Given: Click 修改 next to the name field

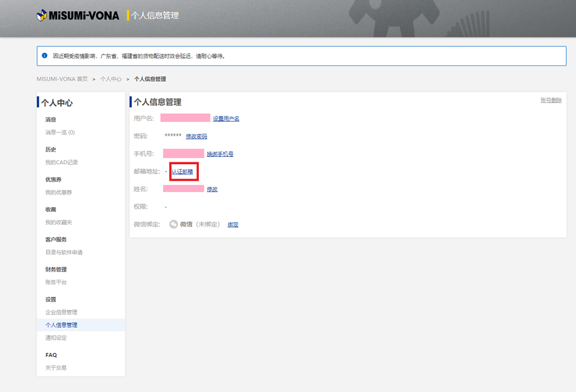Looking at the screenshot, I should (212, 189).
